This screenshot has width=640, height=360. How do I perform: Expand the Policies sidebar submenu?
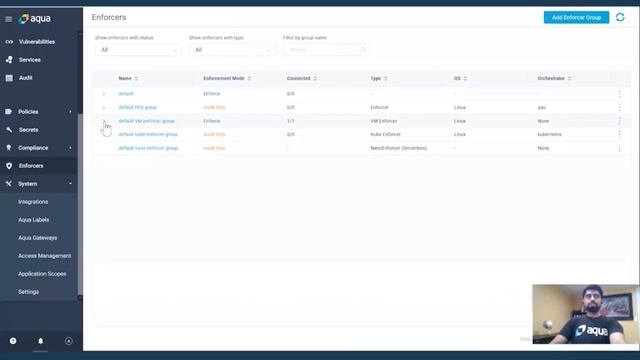tap(70, 112)
